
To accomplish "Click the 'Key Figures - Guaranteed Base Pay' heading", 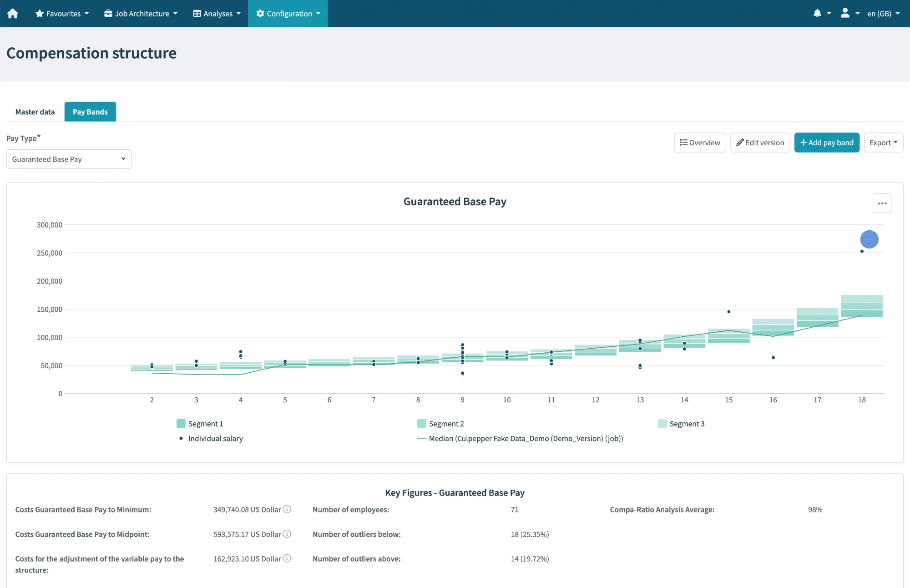I will point(455,493).
